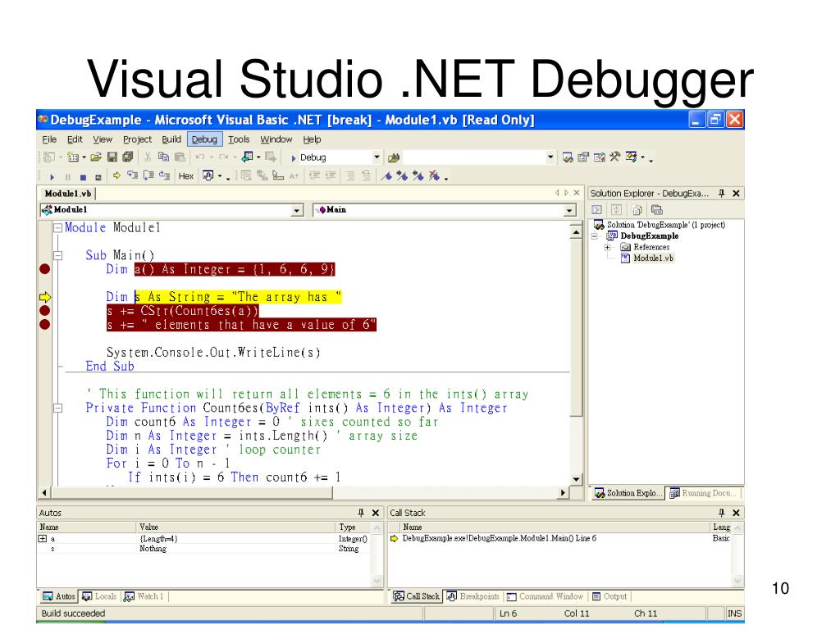Click the Restart debugging icon
840x630 pixels.
pos(98,177)
